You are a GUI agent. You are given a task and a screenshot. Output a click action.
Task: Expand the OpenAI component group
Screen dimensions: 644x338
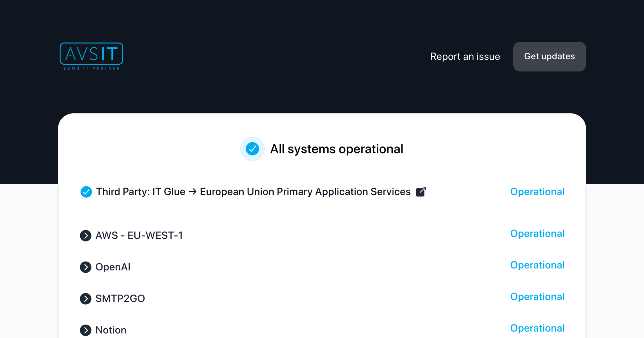coord(113,267)
